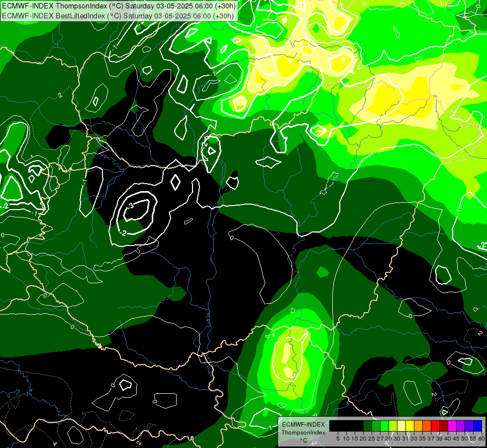Screen dimensions: 487x448
Task: Click legend scale value 50
Action: (465, 439)
